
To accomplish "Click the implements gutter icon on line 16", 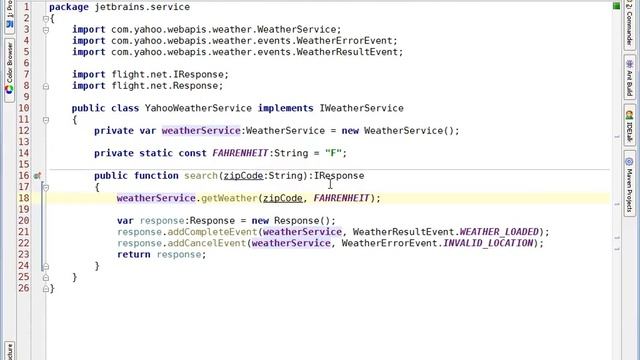I will [37, 176].
